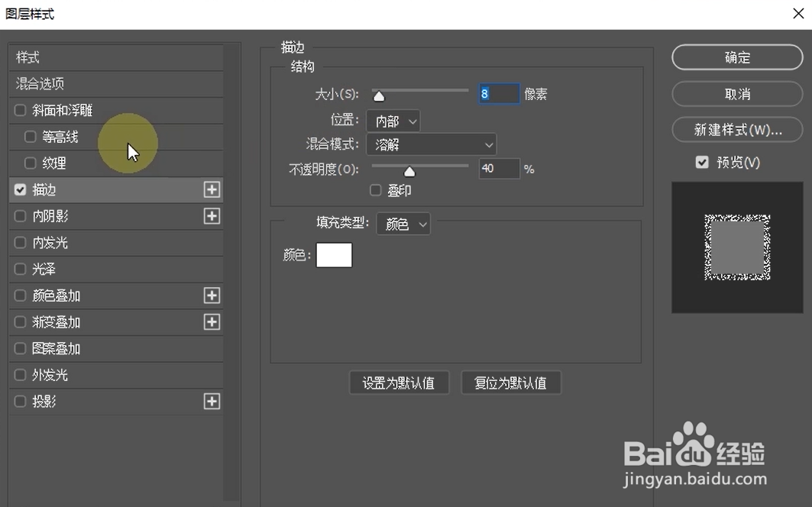Viewport: 812px width, 507px height.
Task: Open the 混合模式 dropdown showing 溶解
Action: [432, 144]
